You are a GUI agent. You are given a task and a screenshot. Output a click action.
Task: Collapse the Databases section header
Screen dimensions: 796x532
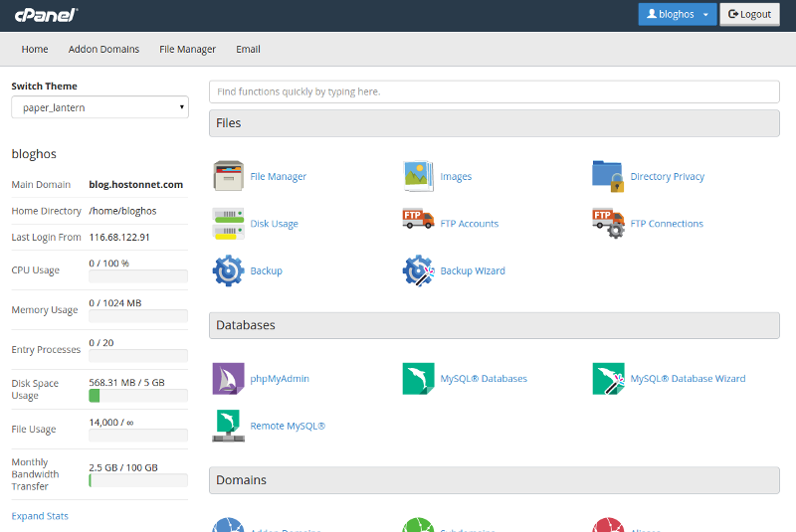494,325
